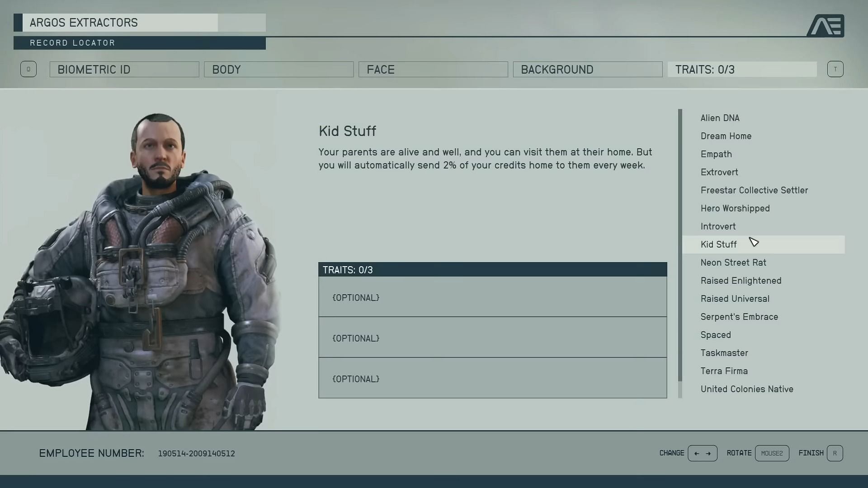Click the TRAITS panel icon top-right
The image size is (868, 488).
pos(834,69)
